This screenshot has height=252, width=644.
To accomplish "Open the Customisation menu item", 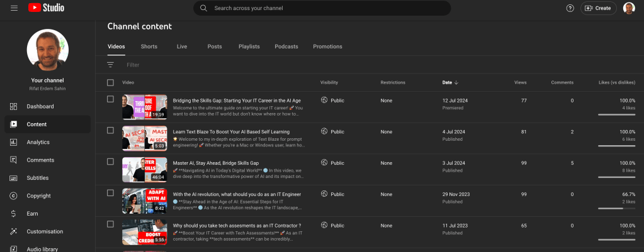I will click(x=48, y=231).
